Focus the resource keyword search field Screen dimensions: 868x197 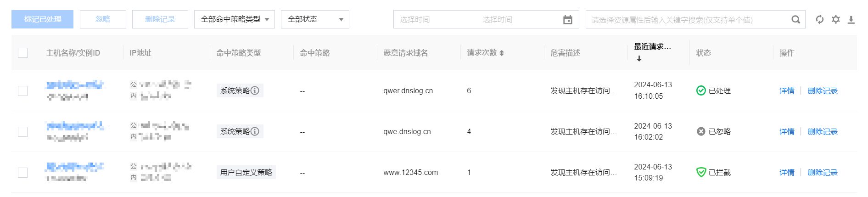coord(688,20)
